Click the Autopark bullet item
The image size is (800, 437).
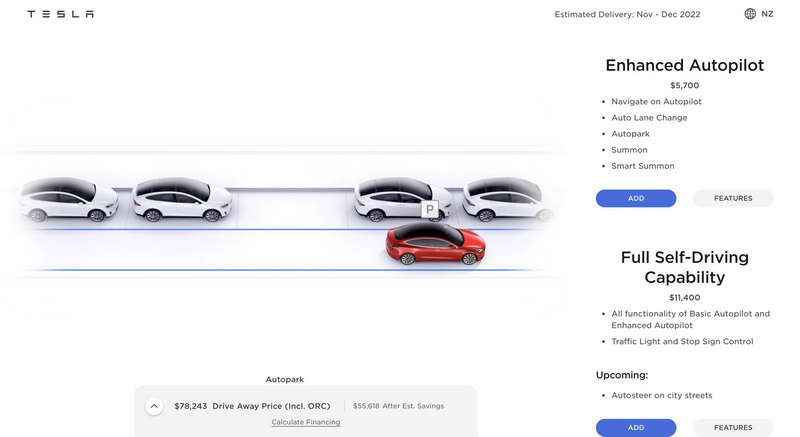[x=630, y=134]
